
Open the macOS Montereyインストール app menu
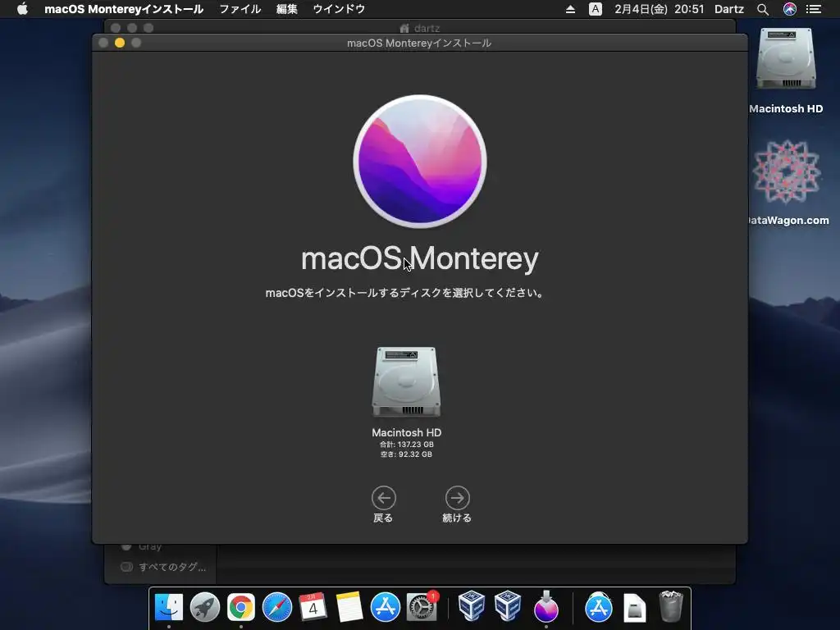click(124, 9)
